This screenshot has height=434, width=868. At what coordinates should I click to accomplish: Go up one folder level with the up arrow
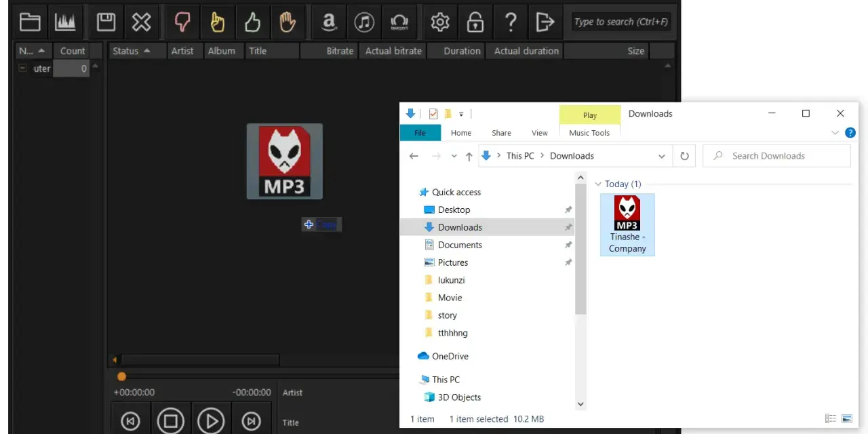coord(469,157)
